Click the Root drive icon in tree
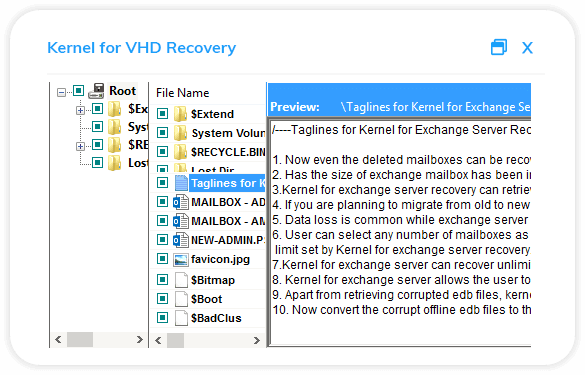585x375 pixels. tap(97, 91)
